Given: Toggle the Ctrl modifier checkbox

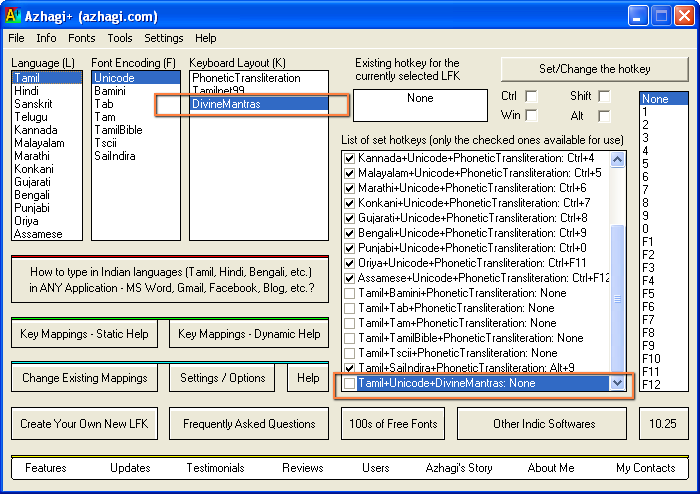Looking at the screenshot, I should click(x=531, y=96).
